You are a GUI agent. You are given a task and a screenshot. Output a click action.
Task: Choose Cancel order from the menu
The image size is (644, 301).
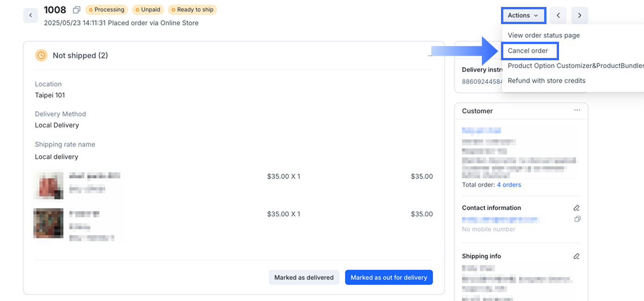(528, 51)
